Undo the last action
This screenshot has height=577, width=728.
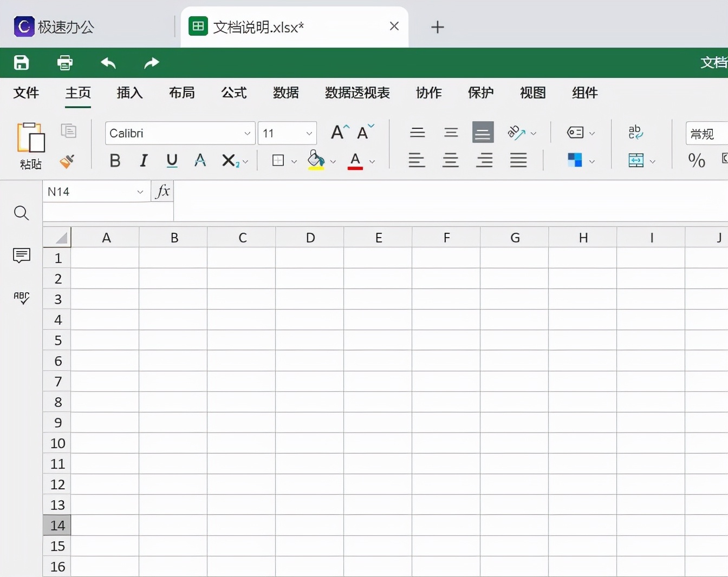[108, 63]
